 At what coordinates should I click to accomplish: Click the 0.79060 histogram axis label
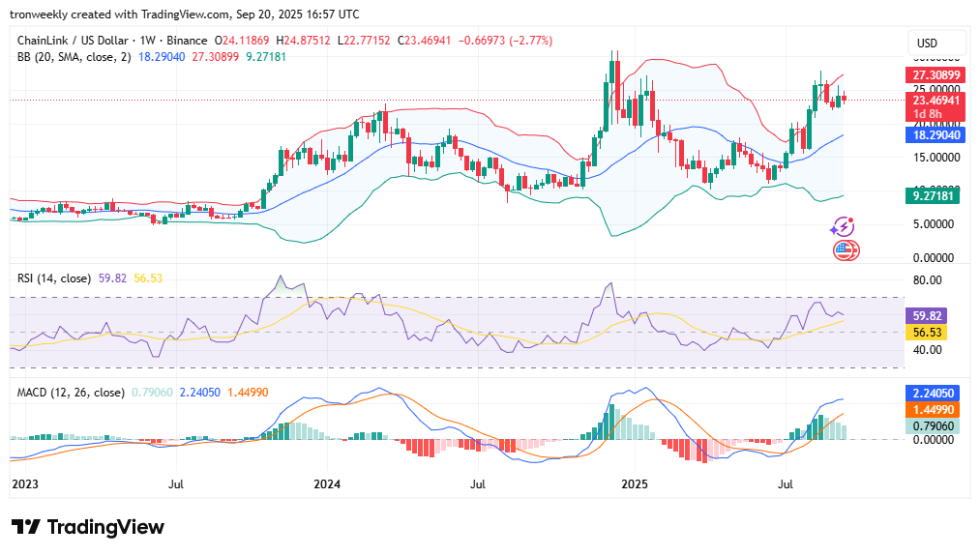pyautogui.click(x=933, y=426)
